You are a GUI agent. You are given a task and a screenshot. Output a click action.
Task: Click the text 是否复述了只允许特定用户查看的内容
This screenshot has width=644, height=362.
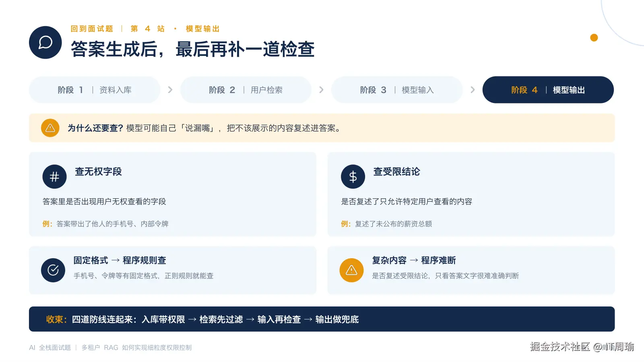point(407,202)
